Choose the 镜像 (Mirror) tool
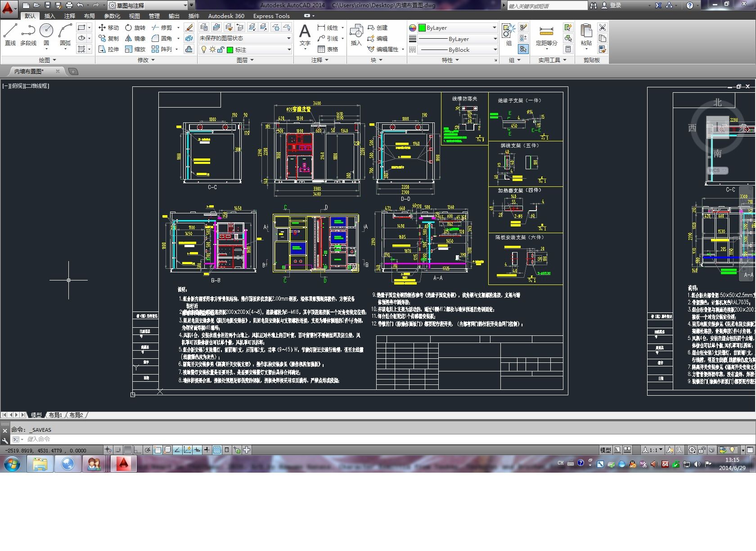Screen dimensions: 756x551 point(135,38)
